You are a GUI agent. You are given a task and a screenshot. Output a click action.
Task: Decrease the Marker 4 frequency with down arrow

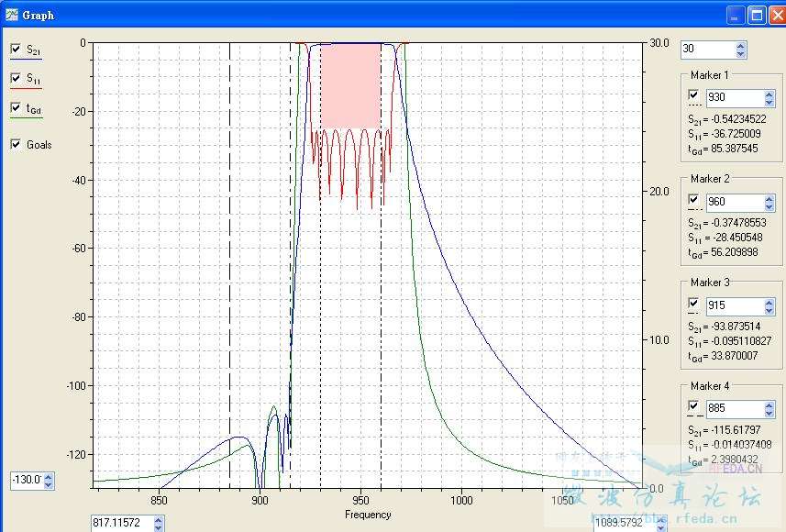pyautogui.click(x=770, y=413)
